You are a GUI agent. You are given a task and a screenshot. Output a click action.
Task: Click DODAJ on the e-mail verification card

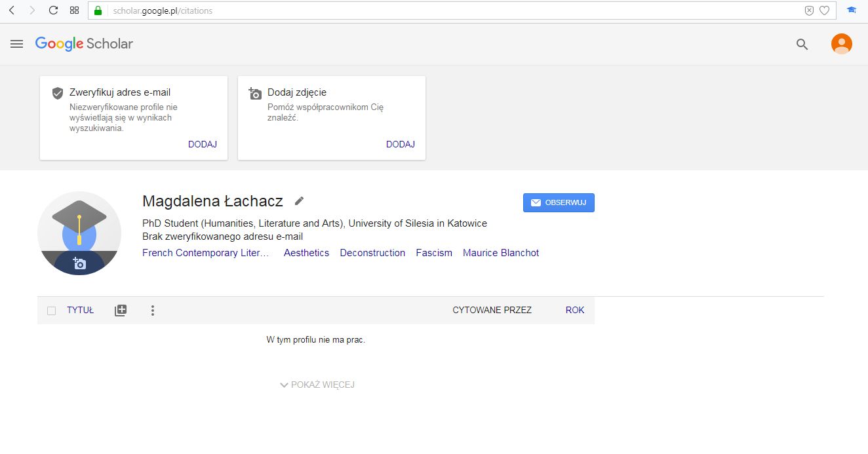tap(203, 144)
